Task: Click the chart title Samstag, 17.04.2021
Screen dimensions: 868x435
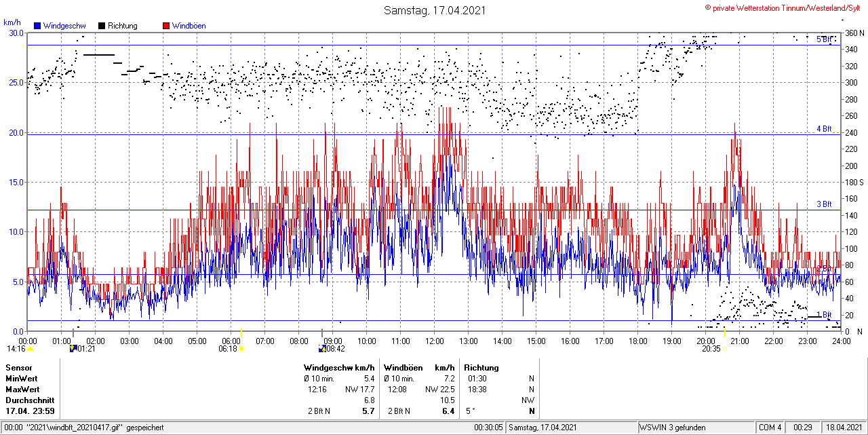Action: click(x=435, y=10)
